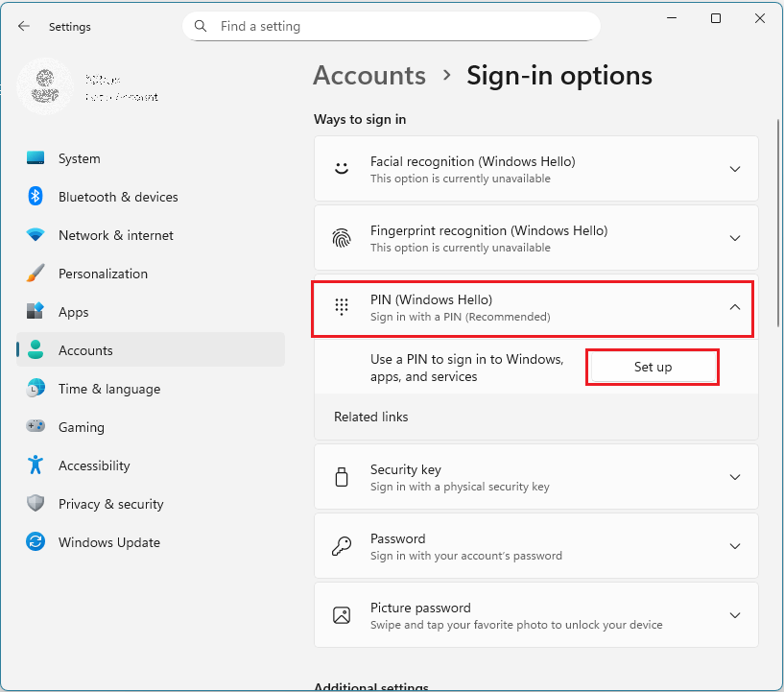Expand Fingerprint recognition chevron
Image resolution: width=784 pixels, height=692 pixels.
734,238
